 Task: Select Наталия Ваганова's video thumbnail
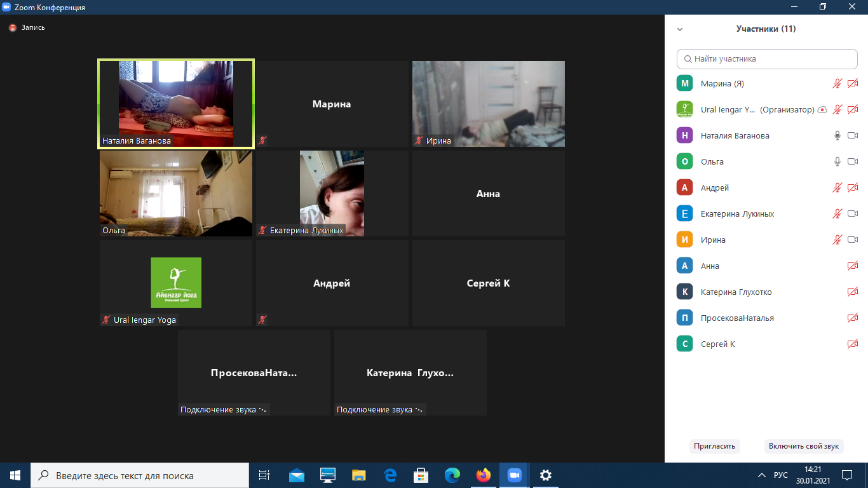click(176, 104)
